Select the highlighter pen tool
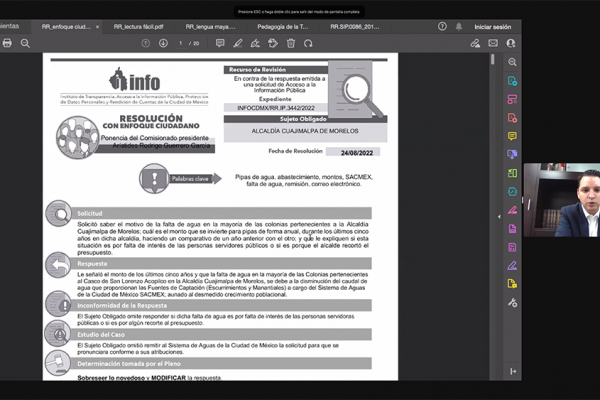 pyautogui.click(x=238, y=43)
